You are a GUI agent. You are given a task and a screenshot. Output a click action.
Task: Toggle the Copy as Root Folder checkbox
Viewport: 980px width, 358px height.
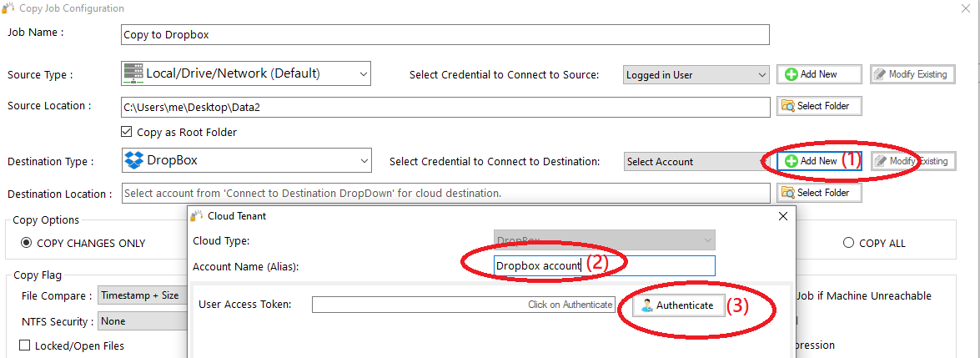(x=127, y=132)
